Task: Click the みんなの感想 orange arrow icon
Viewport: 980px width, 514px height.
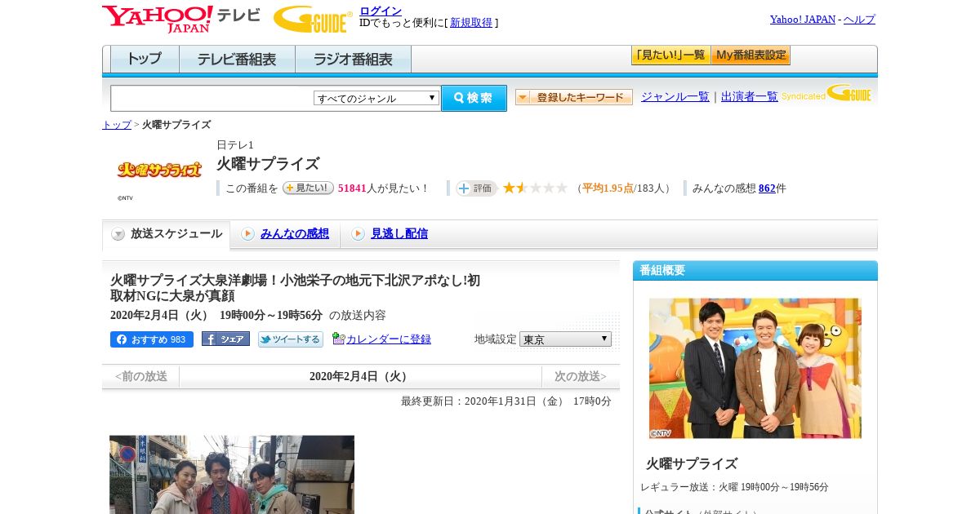Action: click(x=247, y=234)
